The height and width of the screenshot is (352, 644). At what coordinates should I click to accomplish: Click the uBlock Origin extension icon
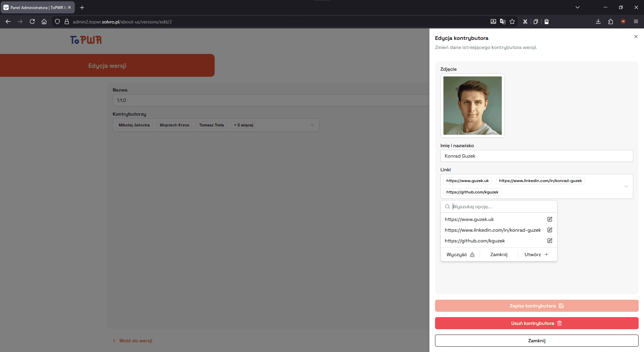[x=623, y=21]
